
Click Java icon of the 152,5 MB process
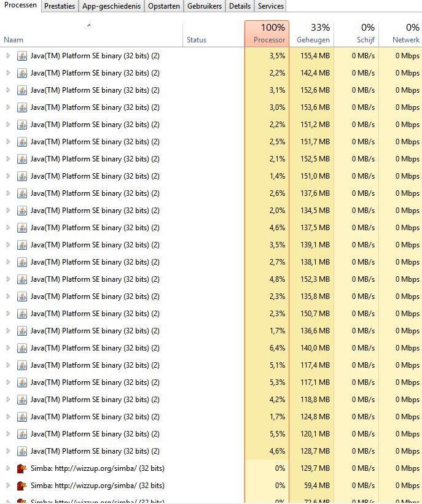coord(22,159)
